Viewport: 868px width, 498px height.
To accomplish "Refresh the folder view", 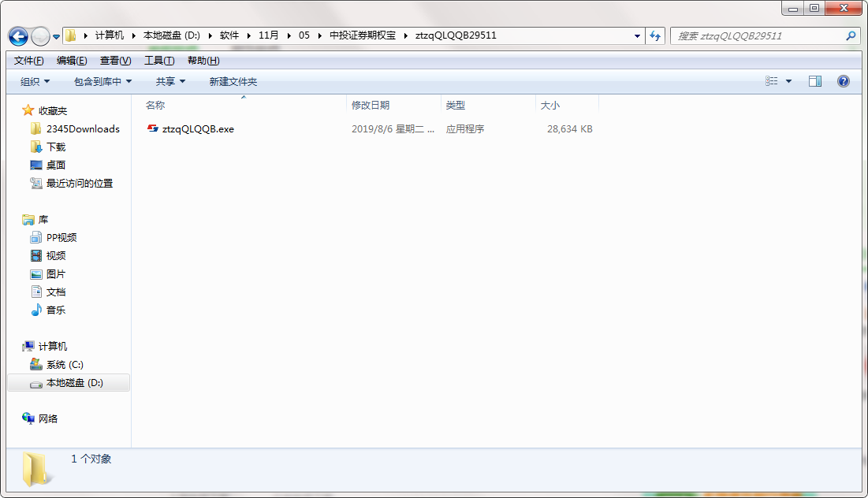I will [x=655, y=36].
